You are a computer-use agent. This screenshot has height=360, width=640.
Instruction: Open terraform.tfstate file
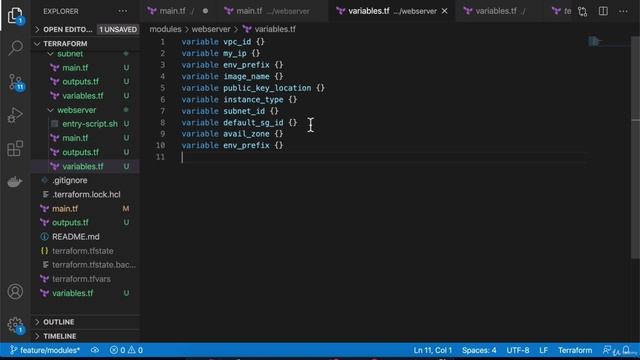(82, 251)
